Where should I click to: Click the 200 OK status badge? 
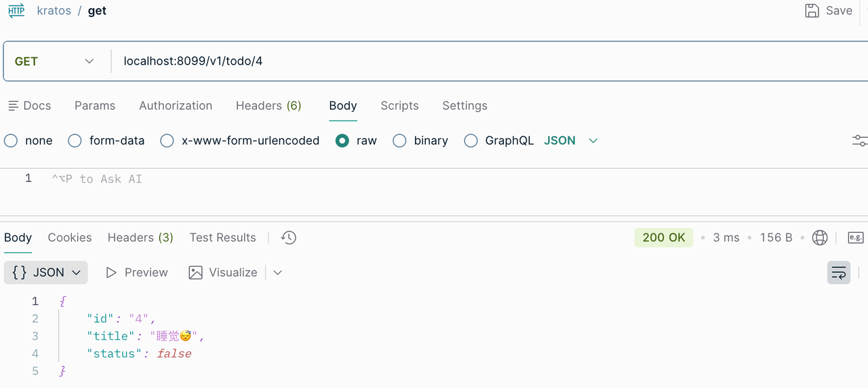tap(664, 237)
